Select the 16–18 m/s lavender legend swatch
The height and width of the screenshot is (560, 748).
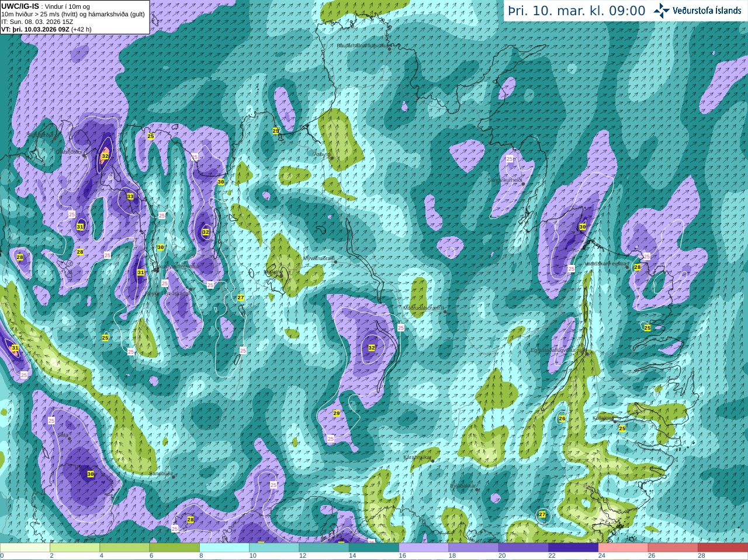coord(424,548)
